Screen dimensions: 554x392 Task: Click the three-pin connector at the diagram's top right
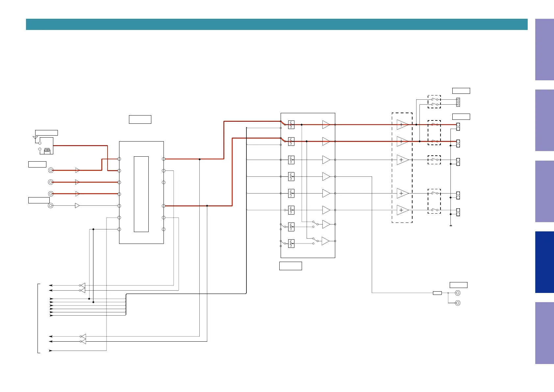click(458, 102)
